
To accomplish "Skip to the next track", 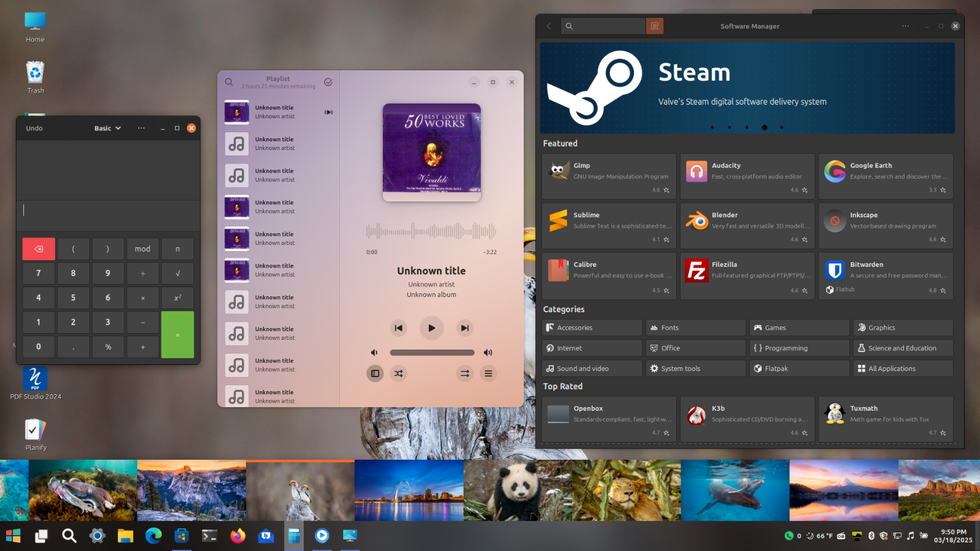I will pyautogui.click(x=465, y=328).
